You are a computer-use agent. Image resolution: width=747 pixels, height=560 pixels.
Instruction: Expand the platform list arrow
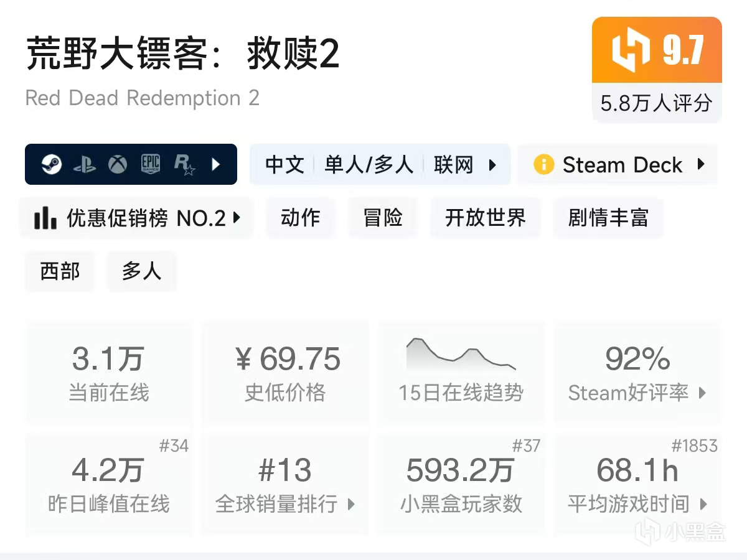pyautogui.click(x=216, y=165)
